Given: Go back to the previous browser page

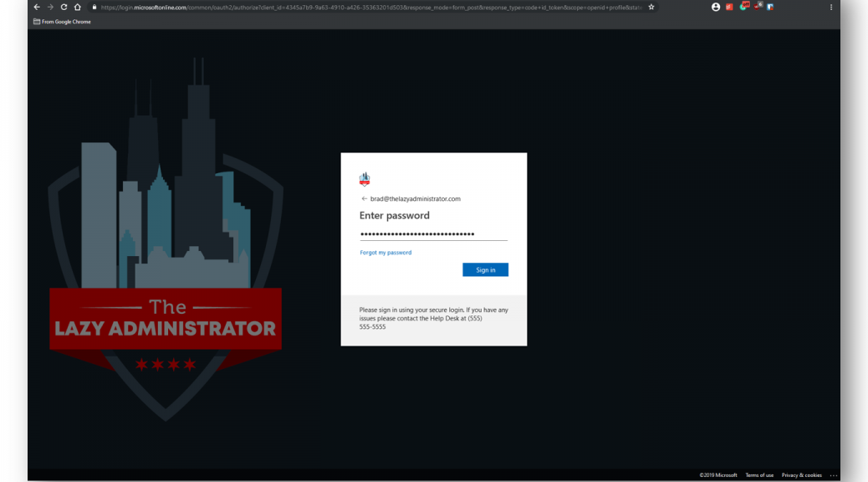Looking at the screenshot, I should click(37, 8).
